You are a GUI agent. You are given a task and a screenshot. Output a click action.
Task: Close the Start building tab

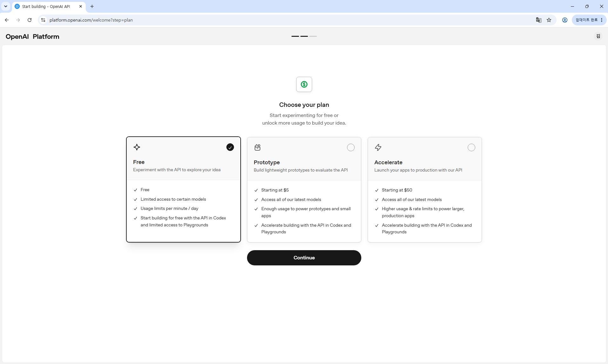tap(81, 6)
